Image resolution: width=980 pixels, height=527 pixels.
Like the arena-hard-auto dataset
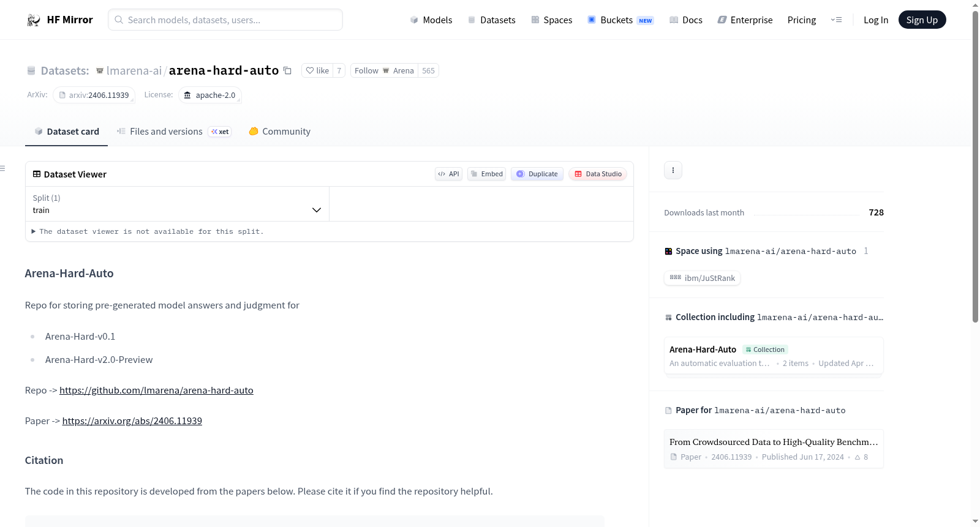[318, 71]
